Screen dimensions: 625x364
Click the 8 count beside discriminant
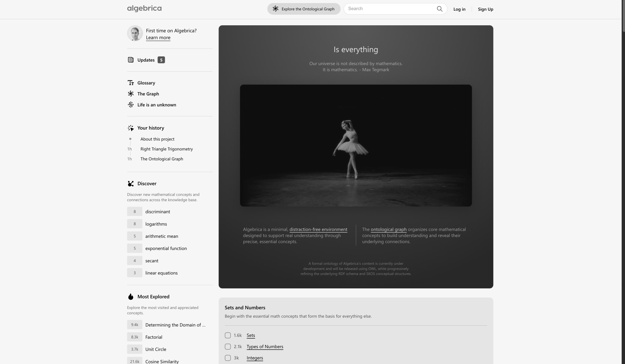click(x=135, y=212)
